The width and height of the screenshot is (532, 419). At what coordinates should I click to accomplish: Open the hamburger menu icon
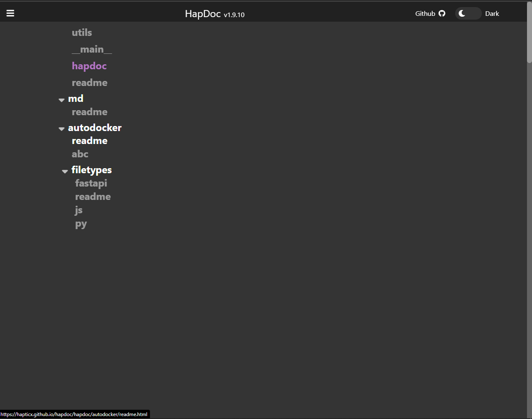tap(10, 13)
